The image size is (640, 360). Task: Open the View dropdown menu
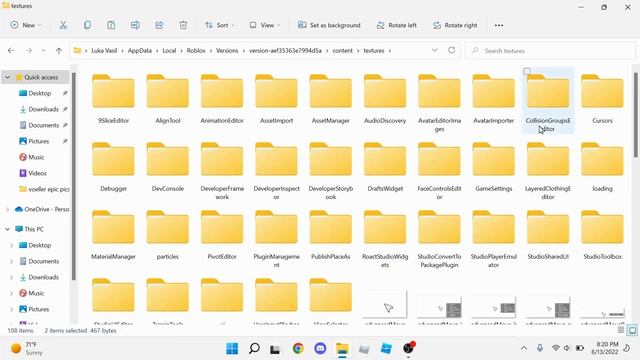[x=265, y=25]
